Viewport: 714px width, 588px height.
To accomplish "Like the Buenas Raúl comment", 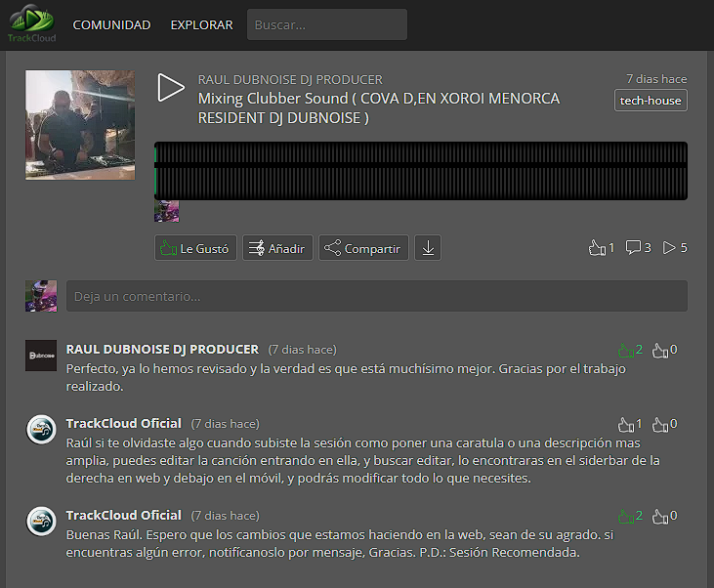I will click(626, 516).
